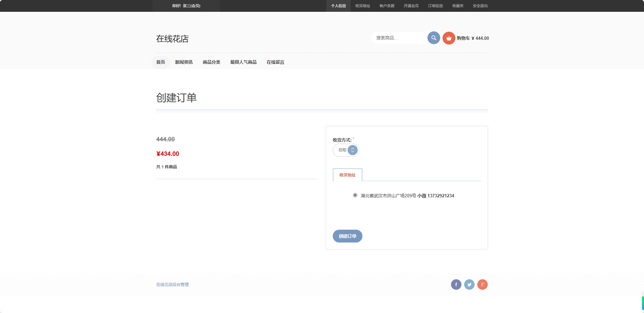Click 安全退出 to log out
The image size is (644, 313).
click(480, 6)
